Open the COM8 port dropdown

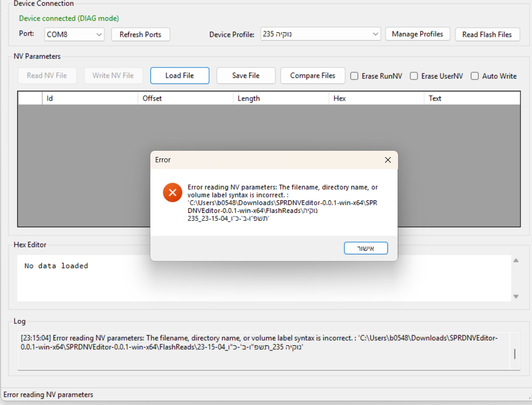[x=74, y=35]
